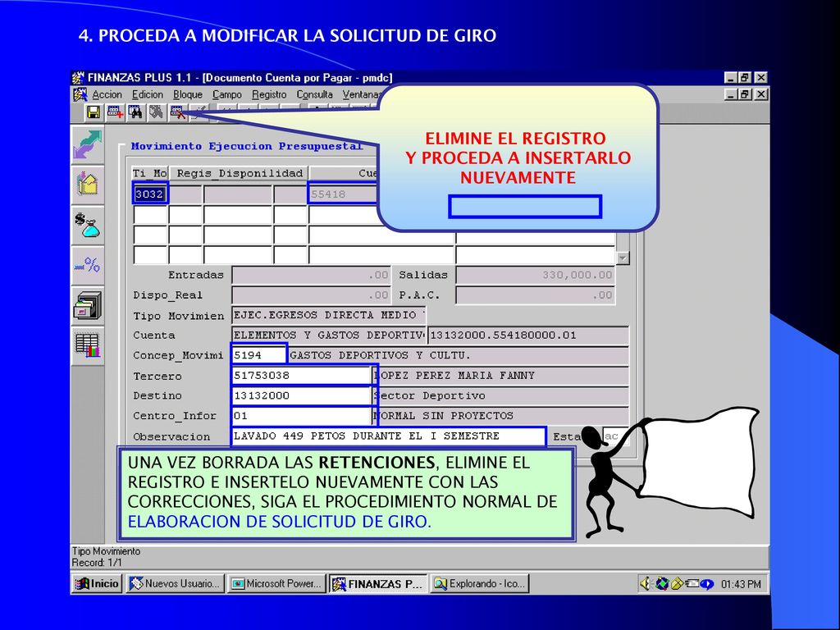Image resolution: width=840 pixels, height=630 pixels.
Task: Click the Cuenta field ELEMENTOS Y GASTOS DEPORTIV
Action: click(x=328, y=336)
